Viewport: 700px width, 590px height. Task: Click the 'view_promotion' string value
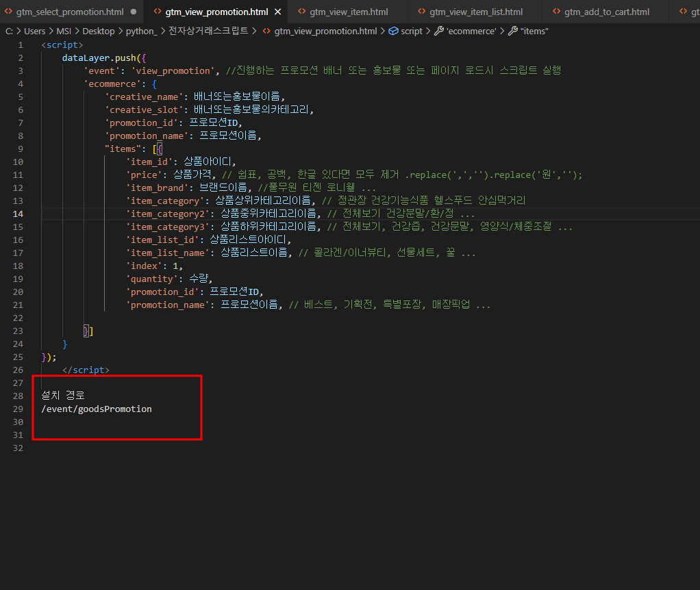[x=173, y=71]
